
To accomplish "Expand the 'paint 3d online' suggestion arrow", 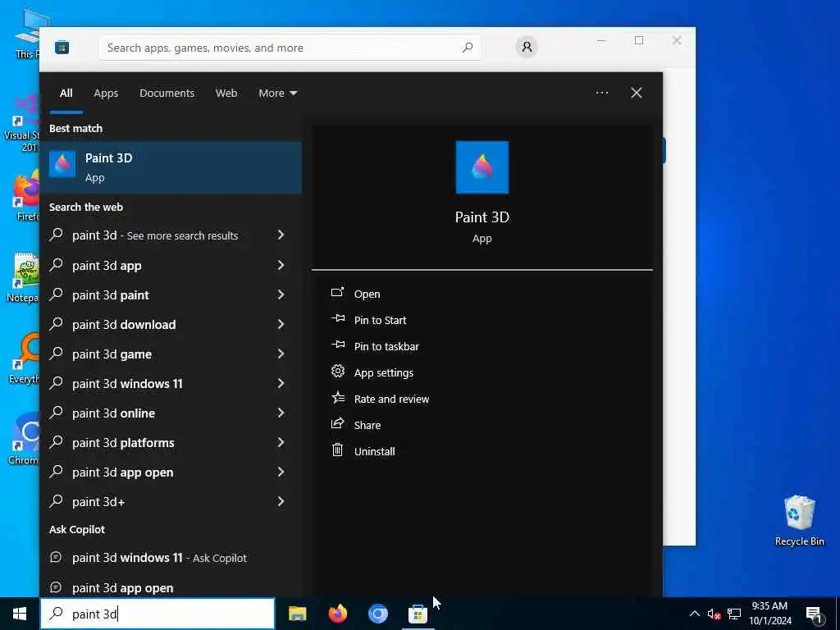I will 281,412.
